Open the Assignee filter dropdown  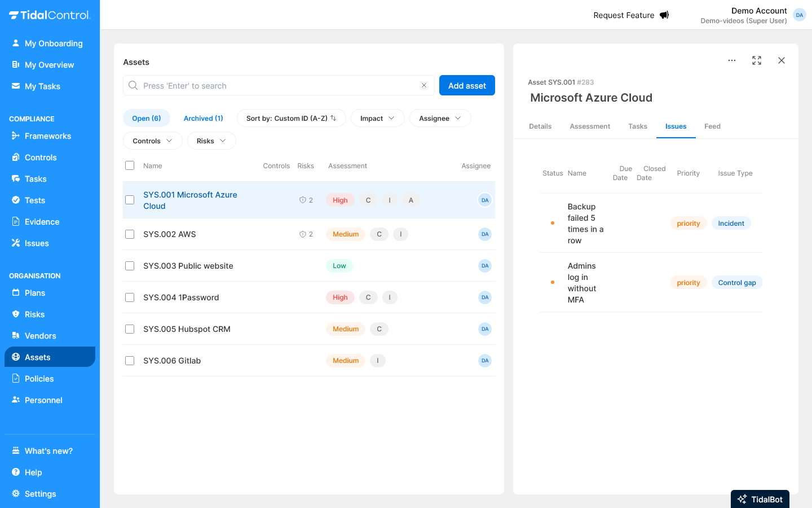point(440,118)
